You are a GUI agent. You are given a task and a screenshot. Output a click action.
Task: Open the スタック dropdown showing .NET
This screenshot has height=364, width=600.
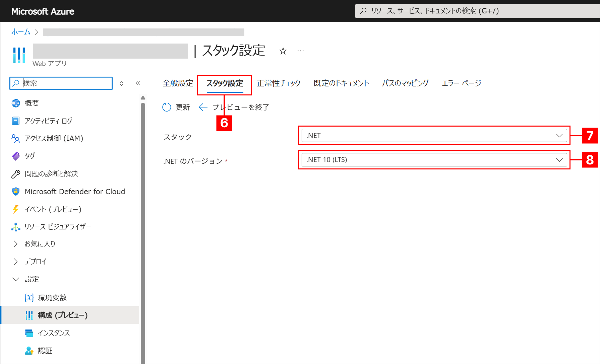tap(434, 136)
